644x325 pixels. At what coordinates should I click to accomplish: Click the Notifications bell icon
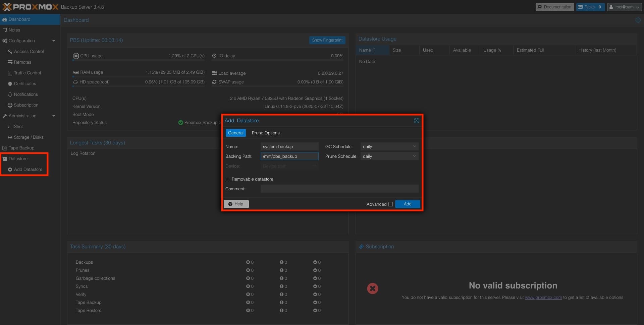tap(10, 94)
